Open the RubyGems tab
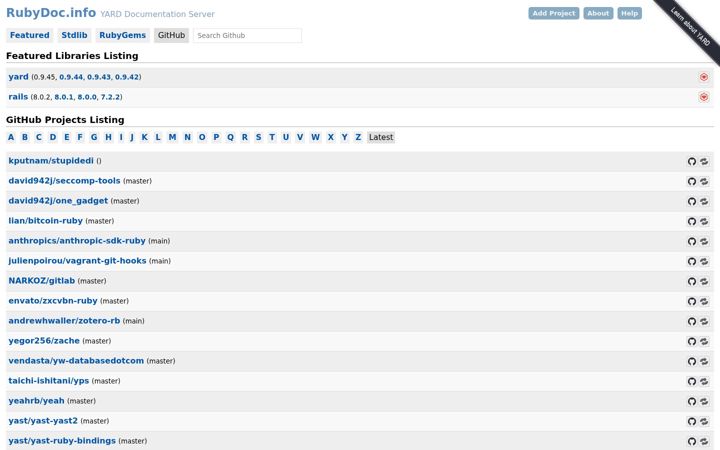 [123, 35]
